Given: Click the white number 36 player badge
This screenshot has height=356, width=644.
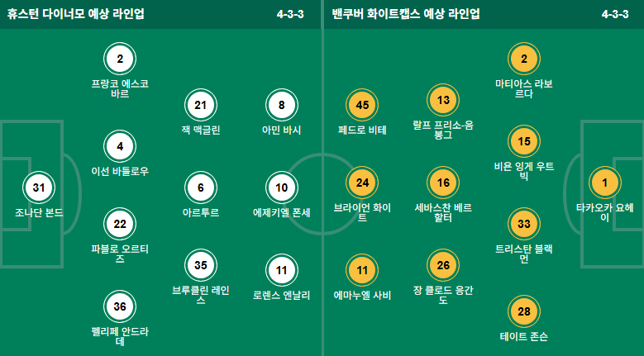Looking at the screenshot, I should pyautogui.click(x=120, y=306).
